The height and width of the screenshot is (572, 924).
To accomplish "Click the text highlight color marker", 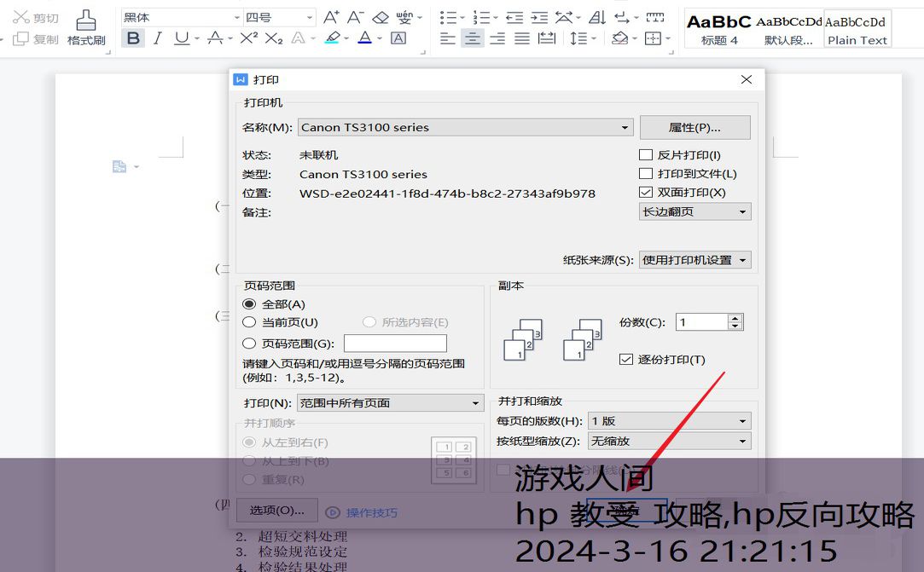I will point(333,38).
